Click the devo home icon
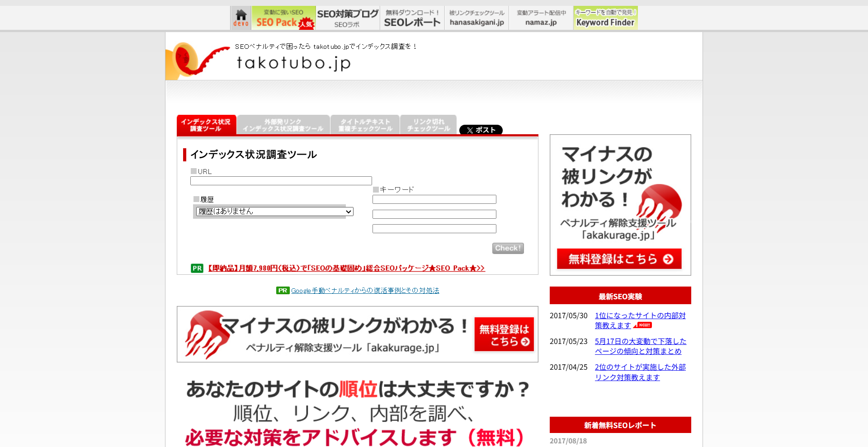 (x=241, y=18)
